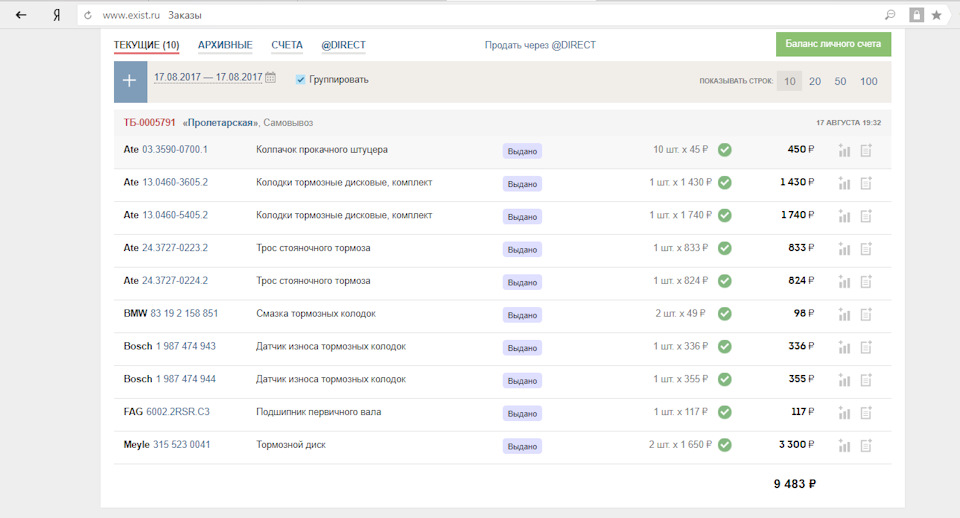Select total amount 9 483 ₽

click(x=795, y=484)
